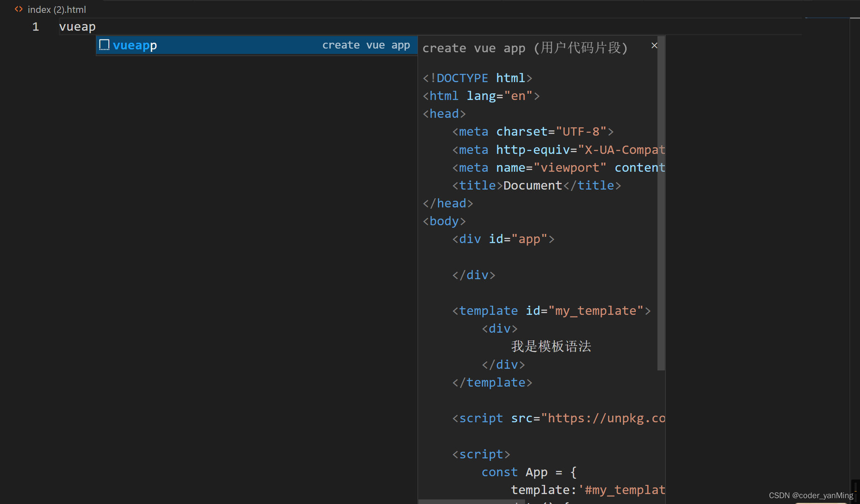Click the create vue app description label
This screenshot has height=504, width=860.
pos(366,45)
